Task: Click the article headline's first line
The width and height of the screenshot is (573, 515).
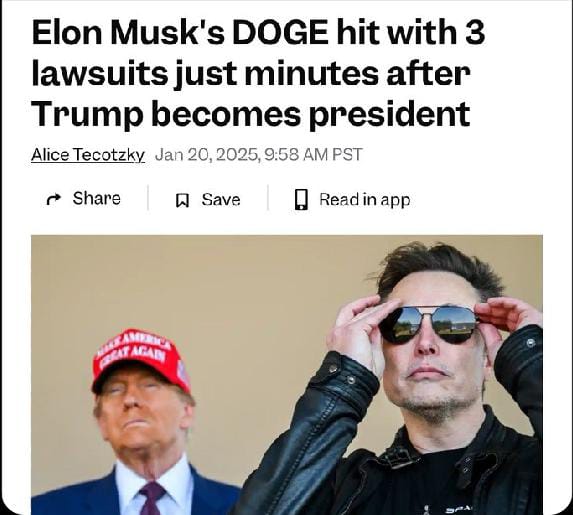Action: 258,33
